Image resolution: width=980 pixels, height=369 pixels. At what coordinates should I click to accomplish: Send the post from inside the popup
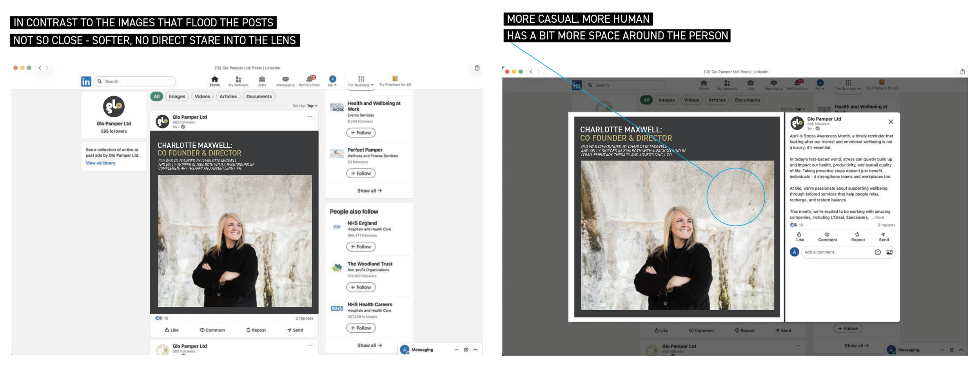884,237
